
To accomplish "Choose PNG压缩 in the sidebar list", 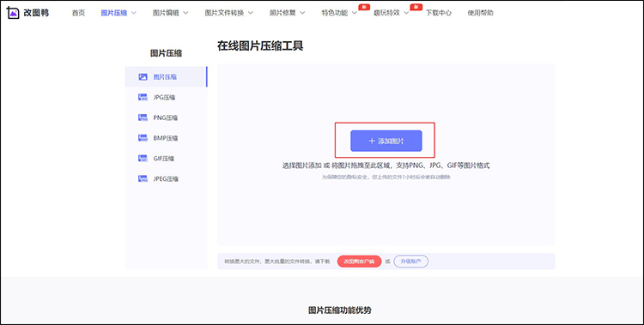I will click(x=166, y=117).
